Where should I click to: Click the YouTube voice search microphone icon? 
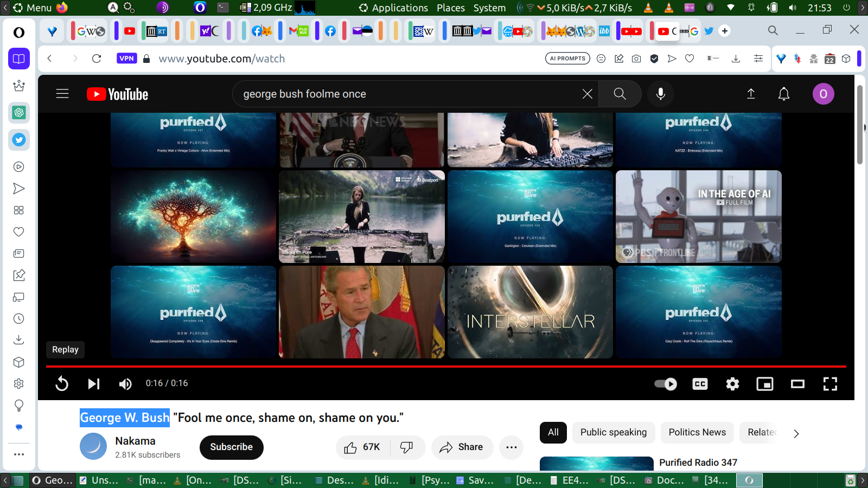tap(660, 94)
